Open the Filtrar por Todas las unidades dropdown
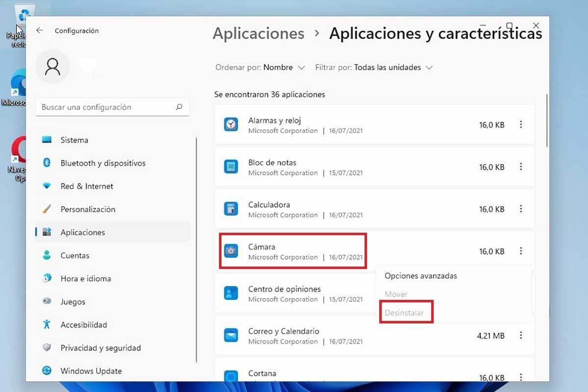588x392 pixels. (x=374, y=68)
